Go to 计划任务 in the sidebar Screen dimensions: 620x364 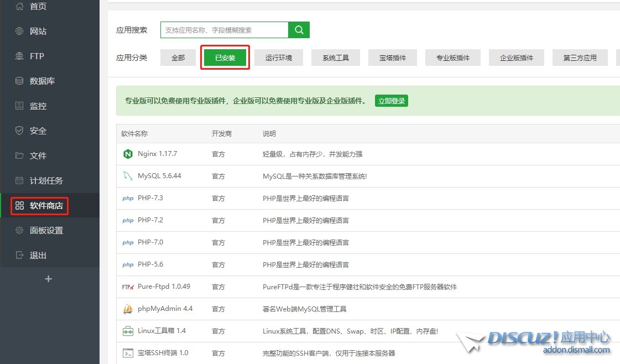(46, 180)
